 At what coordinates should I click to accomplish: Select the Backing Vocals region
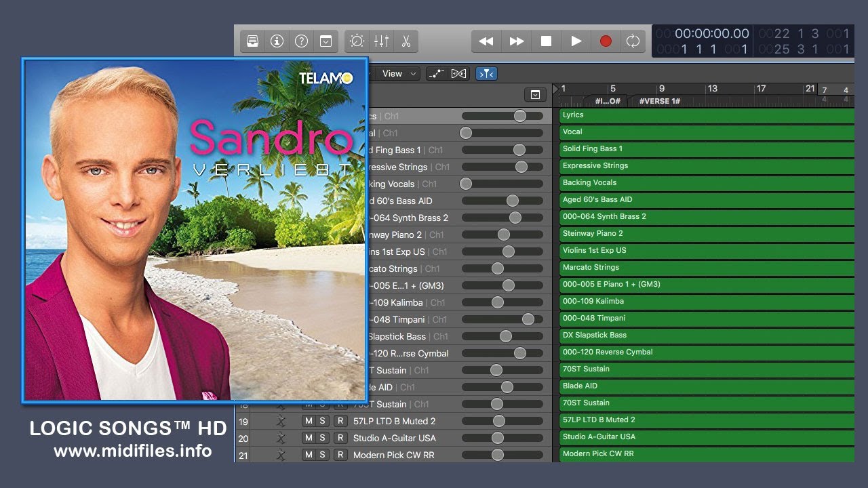707,184
